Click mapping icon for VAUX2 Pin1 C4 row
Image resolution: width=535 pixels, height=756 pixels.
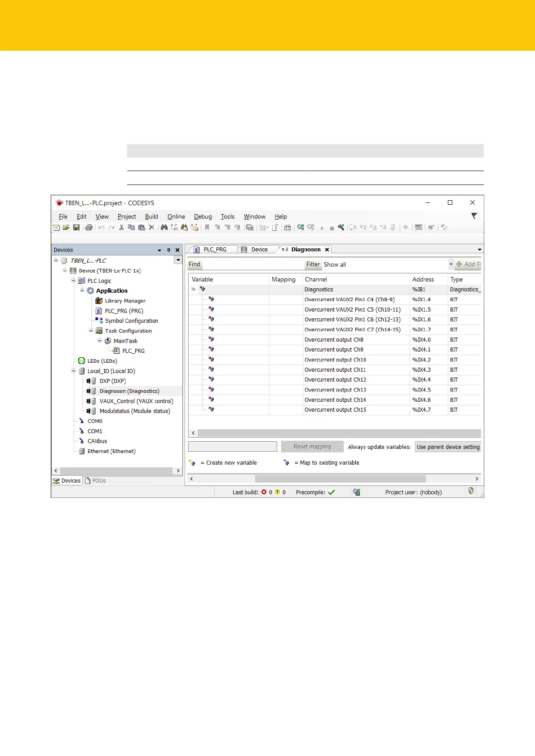211,299
